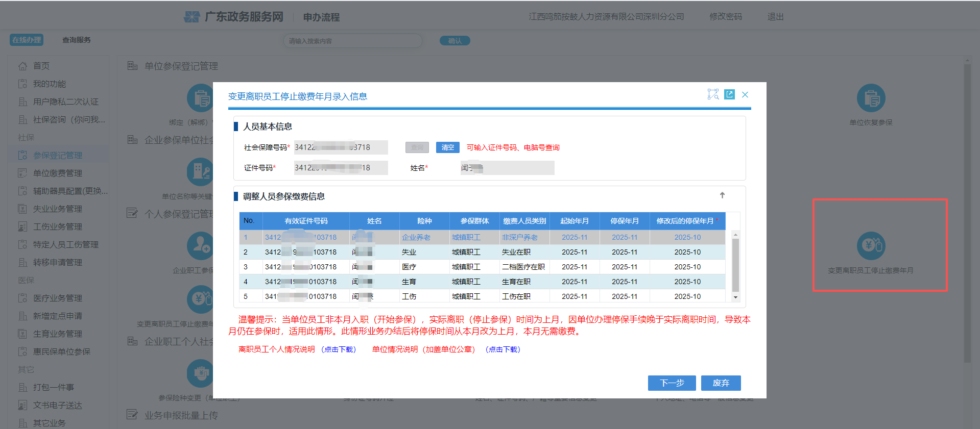This screenshot has width=980, height=429.
Task: Download 单位情况说明 template link
Action: 503,349
